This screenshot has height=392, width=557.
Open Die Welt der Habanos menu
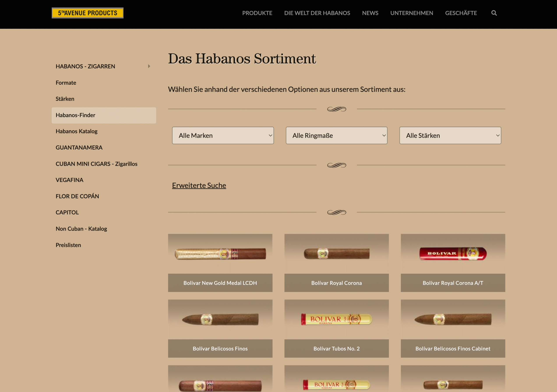[x=317, y=13]
